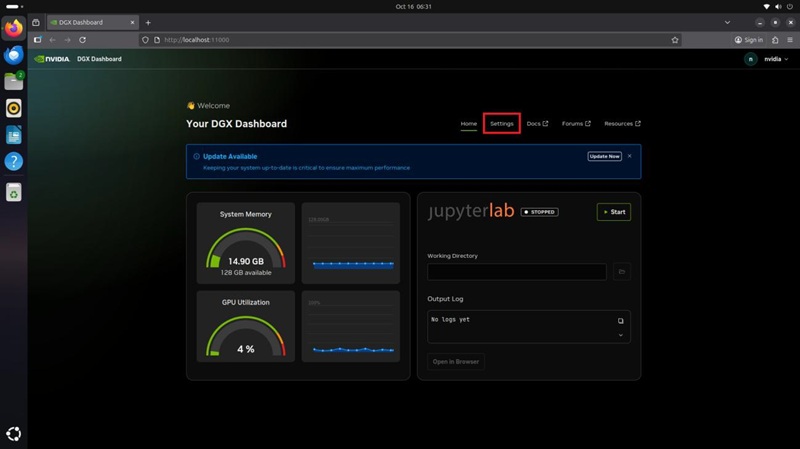Click the browser back arrow

coord(53,40)
